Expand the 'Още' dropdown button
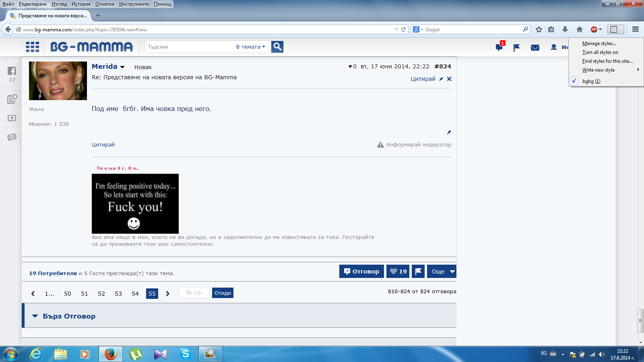The image size is (644, 362). coord(442,271)
